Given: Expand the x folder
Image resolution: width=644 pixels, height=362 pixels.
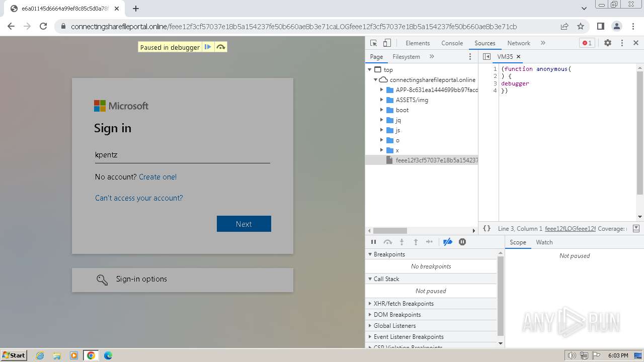Looking at the screenshot, I should click(x=382, y=150).
